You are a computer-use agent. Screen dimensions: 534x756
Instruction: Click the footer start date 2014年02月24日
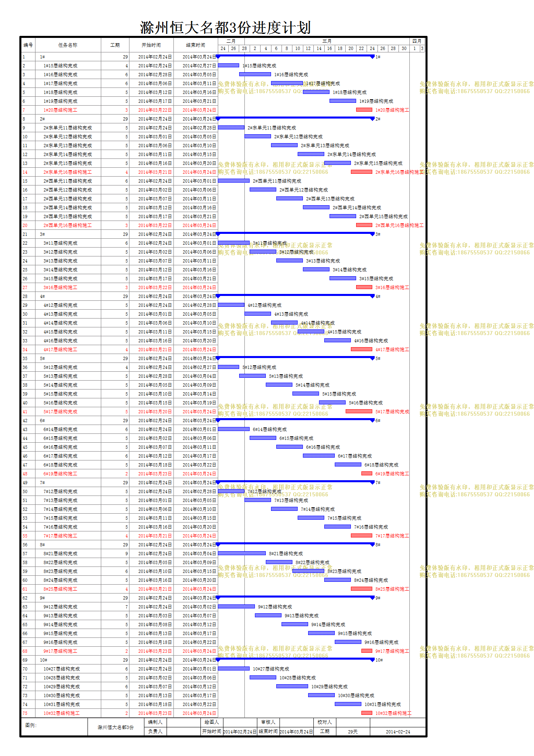(x=240, y=731)
